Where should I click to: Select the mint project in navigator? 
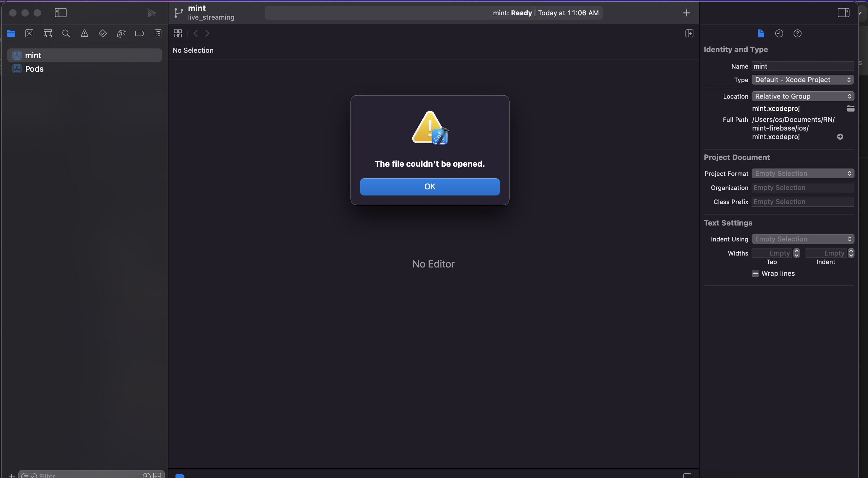[x=85, y=55]
